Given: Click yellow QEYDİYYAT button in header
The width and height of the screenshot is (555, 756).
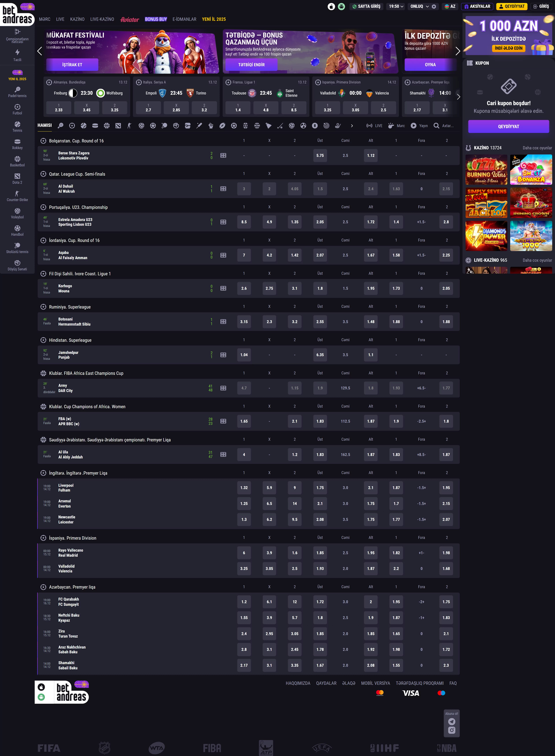Looking at the screenshot, I should tap(512, 6).
